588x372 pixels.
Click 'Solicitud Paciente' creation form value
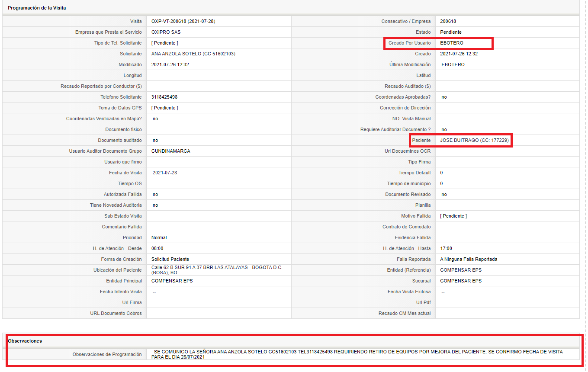[170, 259]
